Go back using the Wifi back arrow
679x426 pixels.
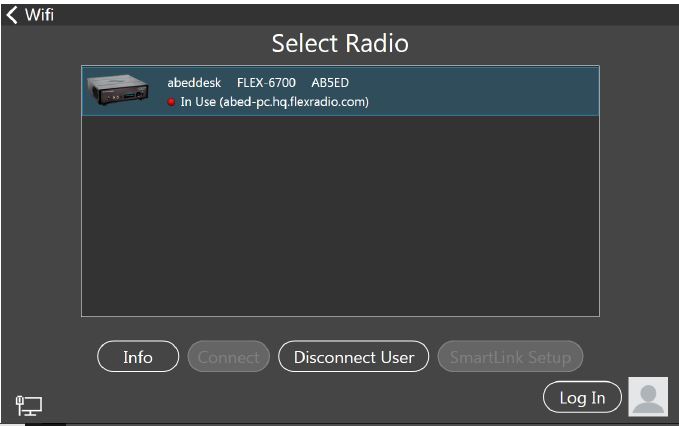tap(12, 15)
